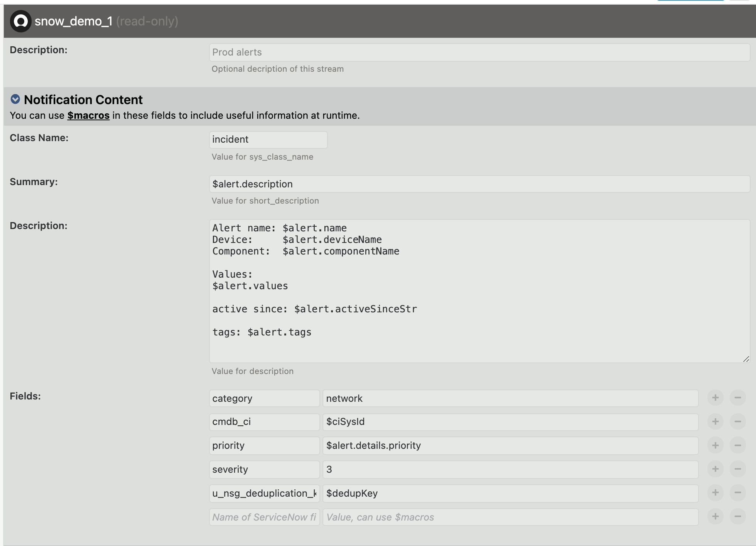Viewport: 756px width, 546px height.
Task: Click the 'network' field value box
Action: tap(510, 398)
